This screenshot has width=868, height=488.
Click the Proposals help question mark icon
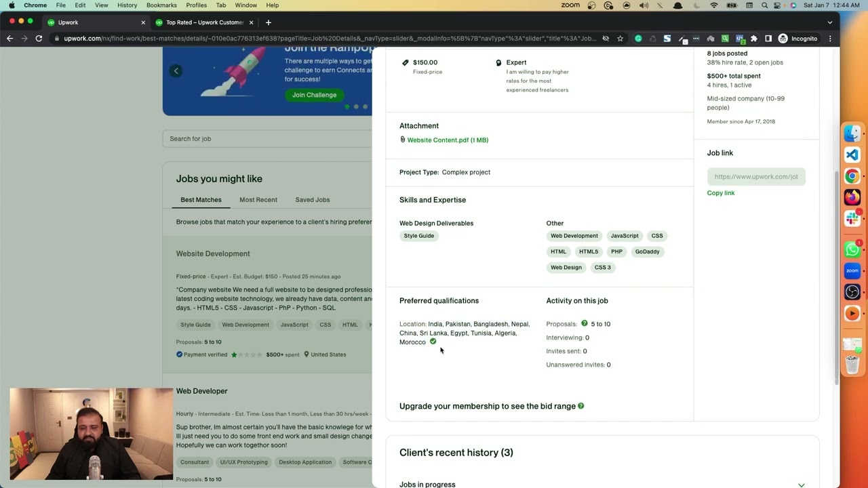pyautogui.click(x=585, y=323)
